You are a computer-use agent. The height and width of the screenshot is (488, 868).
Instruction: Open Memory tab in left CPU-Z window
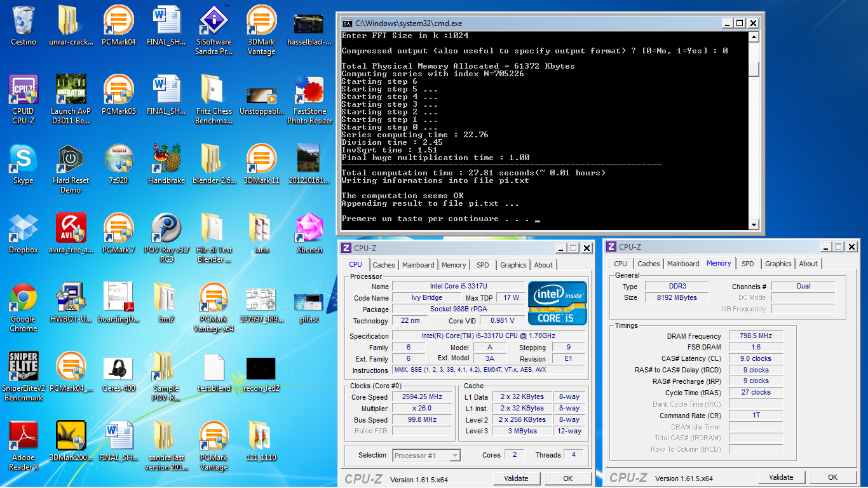coord(454,265)
